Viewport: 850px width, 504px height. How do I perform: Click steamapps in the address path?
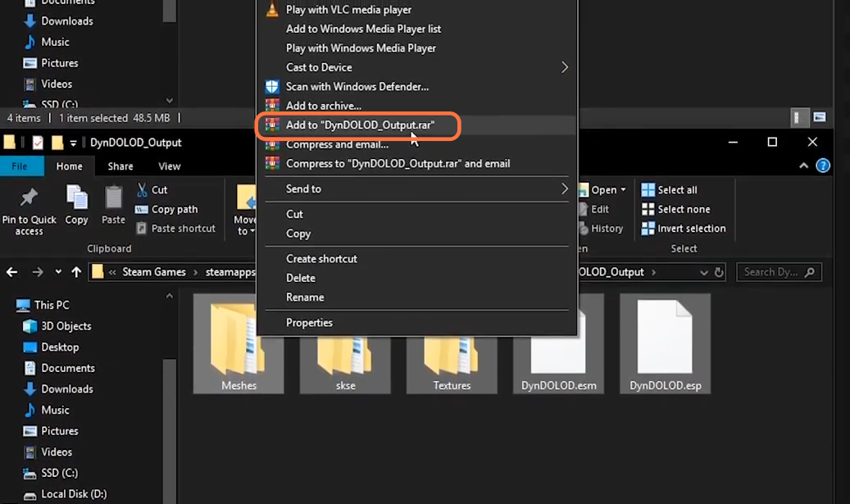(x=230, y=272)
